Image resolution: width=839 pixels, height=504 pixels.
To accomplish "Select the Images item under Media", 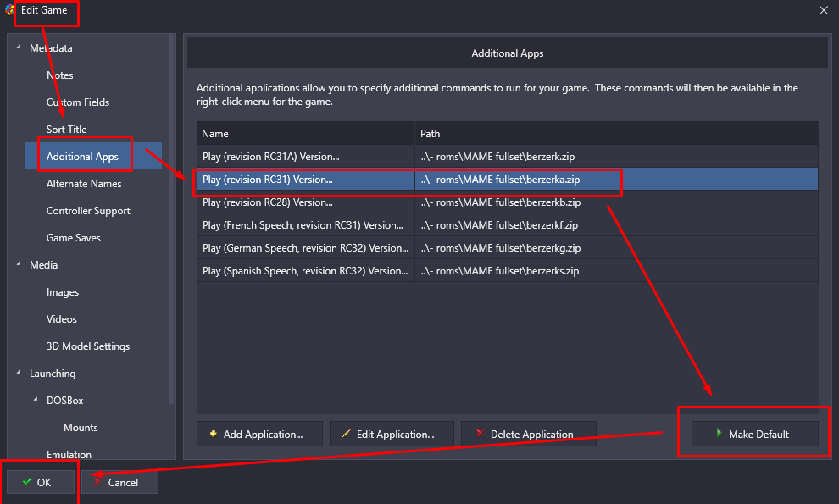I will pyautogui.click(x=63, y=292).
